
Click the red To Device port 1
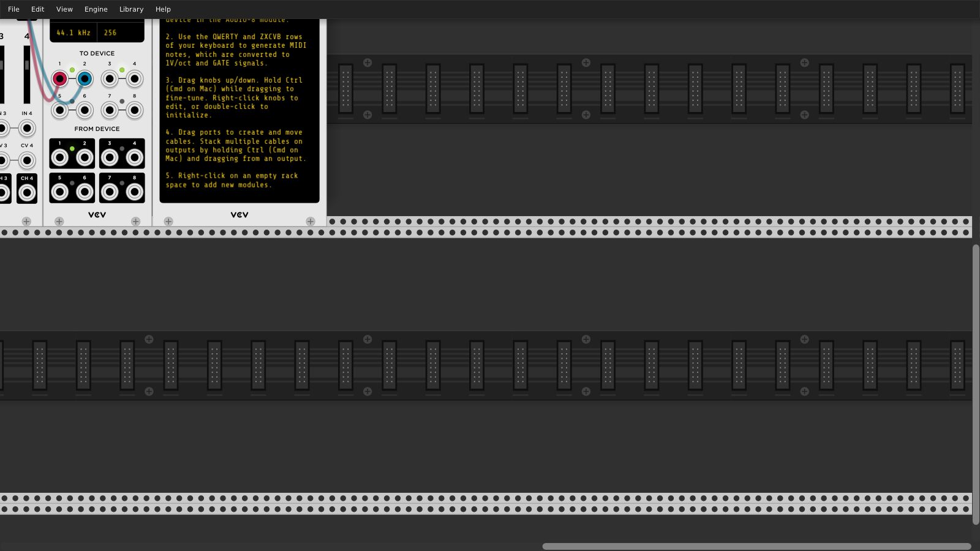59,78
